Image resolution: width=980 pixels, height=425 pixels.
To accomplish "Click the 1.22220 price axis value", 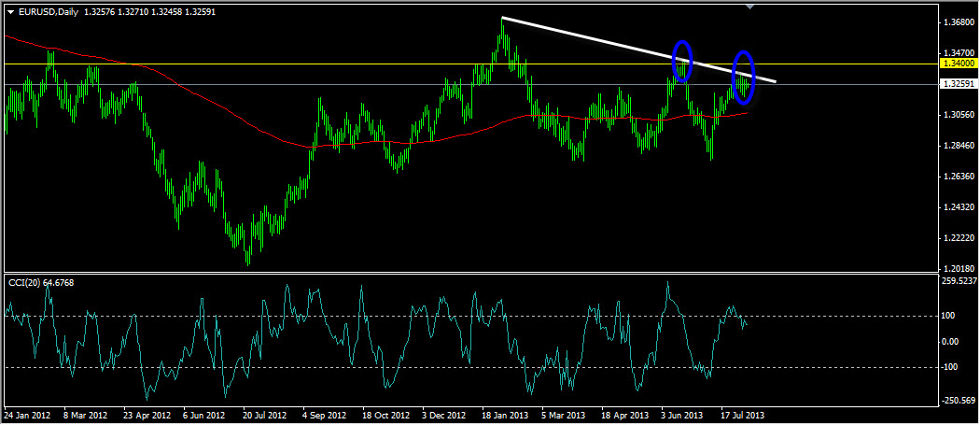I will point(960,238).
